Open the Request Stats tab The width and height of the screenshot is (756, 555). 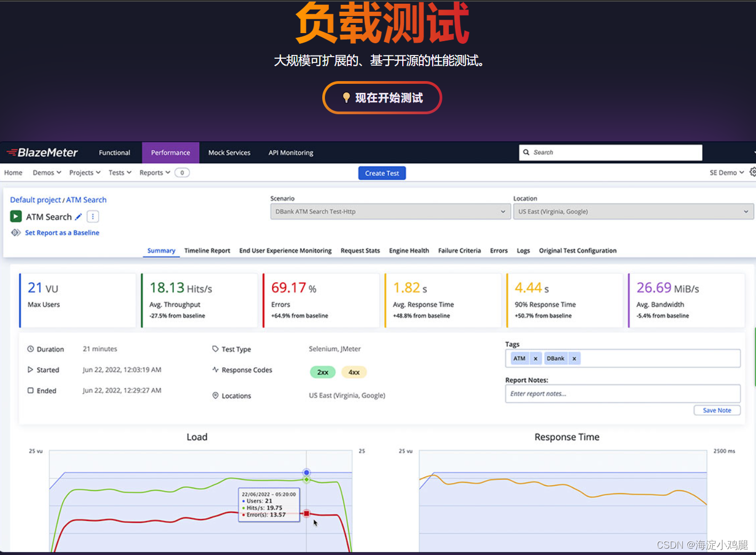[x=360, y=250]
